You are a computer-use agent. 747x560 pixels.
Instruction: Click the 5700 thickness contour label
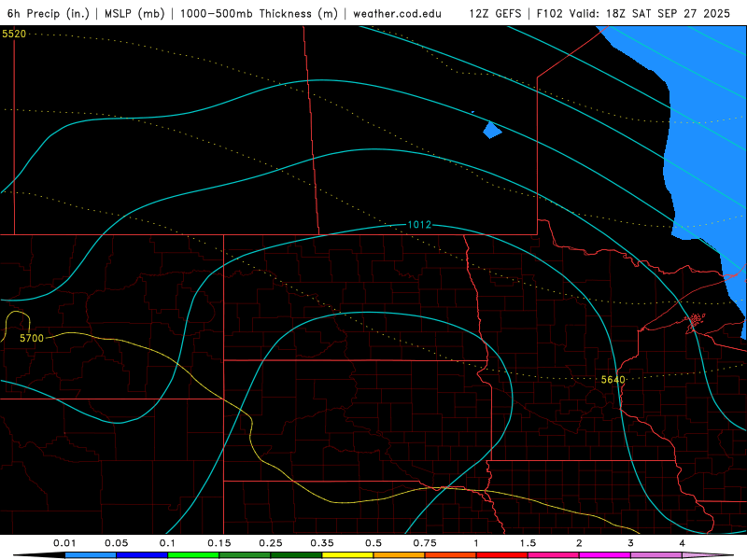point(32,338)
